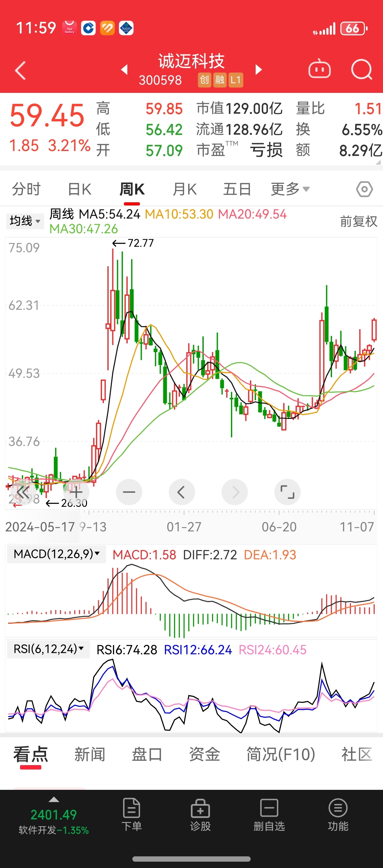This screenshot has height=868, width=383.
Task: Tap 下单 order icon in bottom bar
Action: (x=131, y=814)
